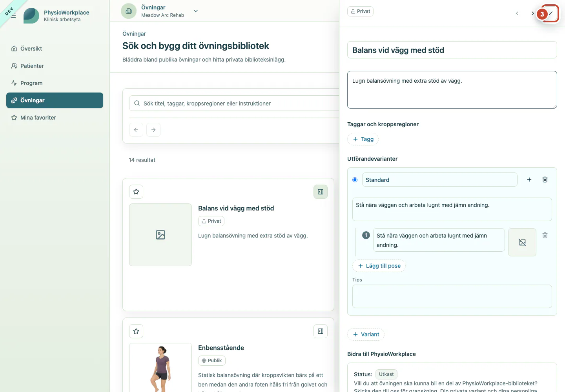Select Övningar in the sidebar
565x392 pixels.
pos(55,100)
